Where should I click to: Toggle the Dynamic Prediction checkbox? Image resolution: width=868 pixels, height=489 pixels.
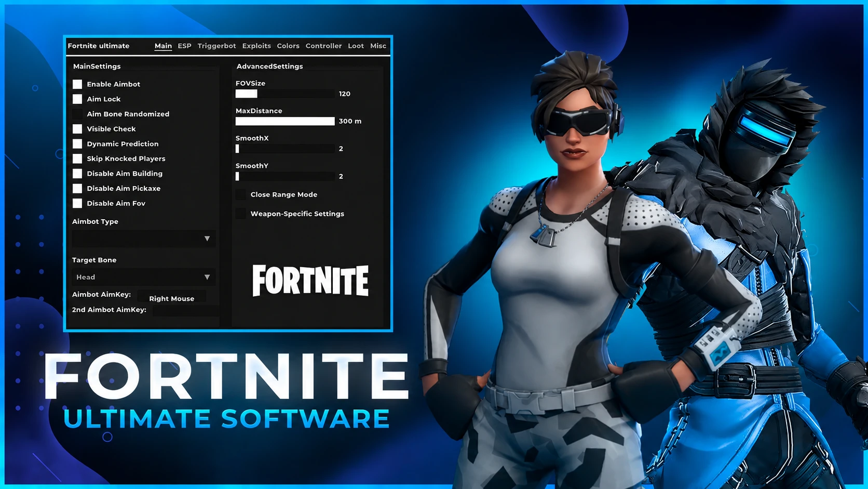click(77, 144)
